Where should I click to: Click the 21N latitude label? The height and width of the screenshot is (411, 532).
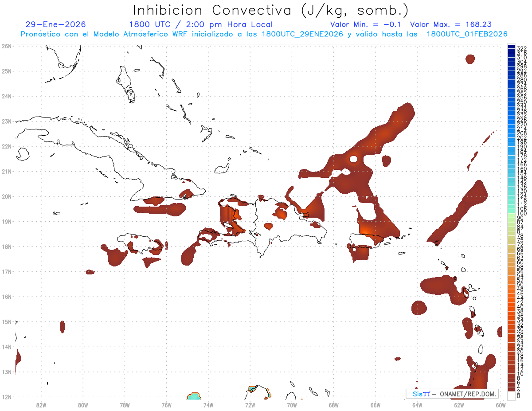tap(7, 171)
